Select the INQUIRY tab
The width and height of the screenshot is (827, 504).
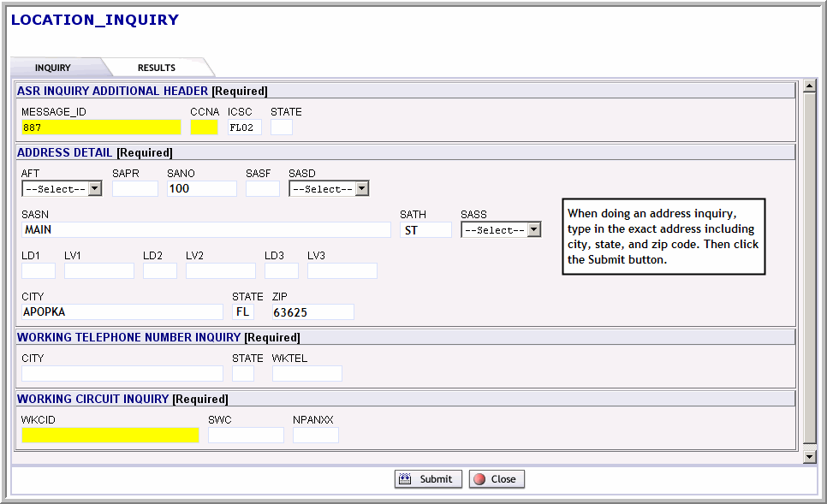pyautogui.click(x=53, y=68)
